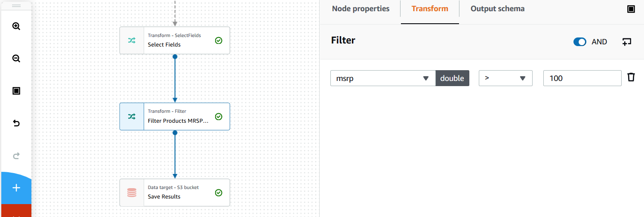644x217 pixels.
Task: Expand the properties panel to full size
Action: 631,9
